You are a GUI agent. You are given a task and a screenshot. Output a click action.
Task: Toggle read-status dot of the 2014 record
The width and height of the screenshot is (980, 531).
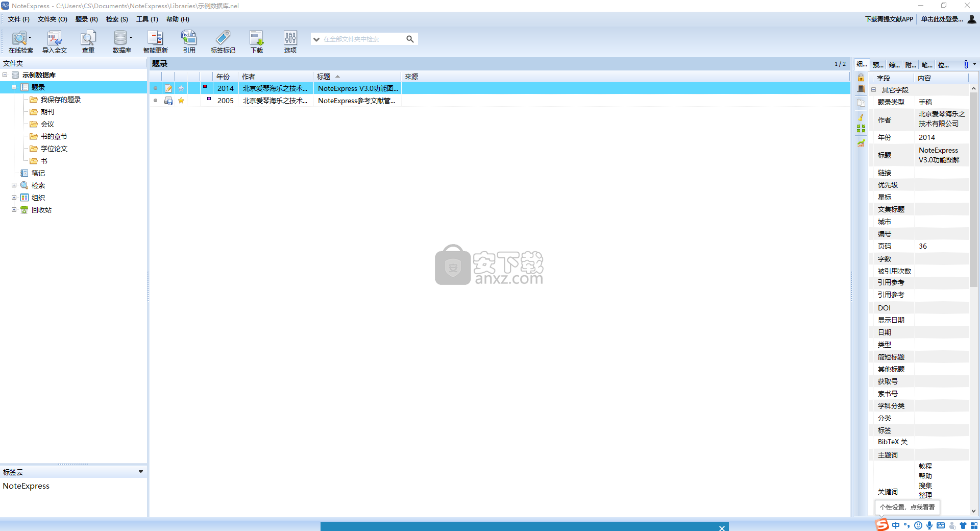click(156, 88)
